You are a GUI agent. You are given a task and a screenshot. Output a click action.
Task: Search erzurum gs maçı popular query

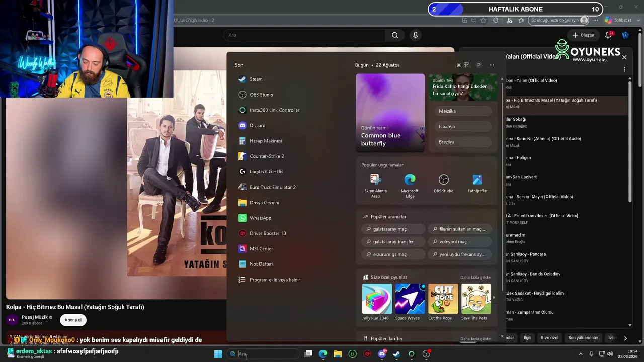(x=393, y=255)
